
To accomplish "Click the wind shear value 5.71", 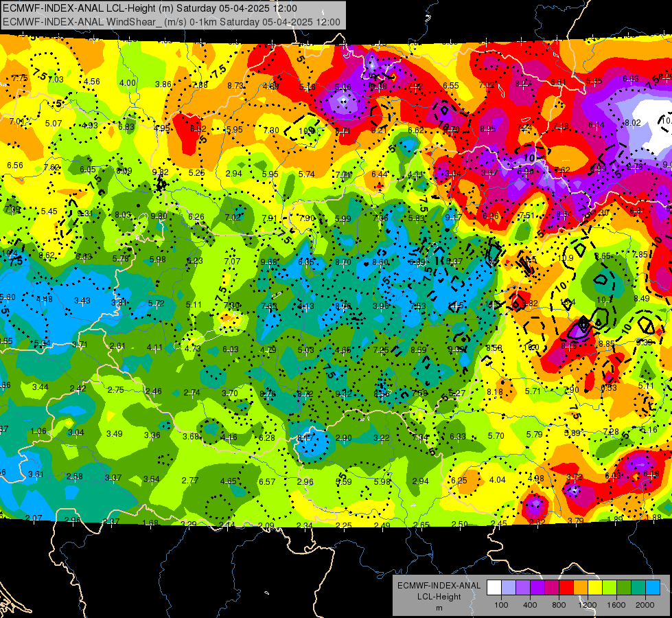I will pos(533,391).
